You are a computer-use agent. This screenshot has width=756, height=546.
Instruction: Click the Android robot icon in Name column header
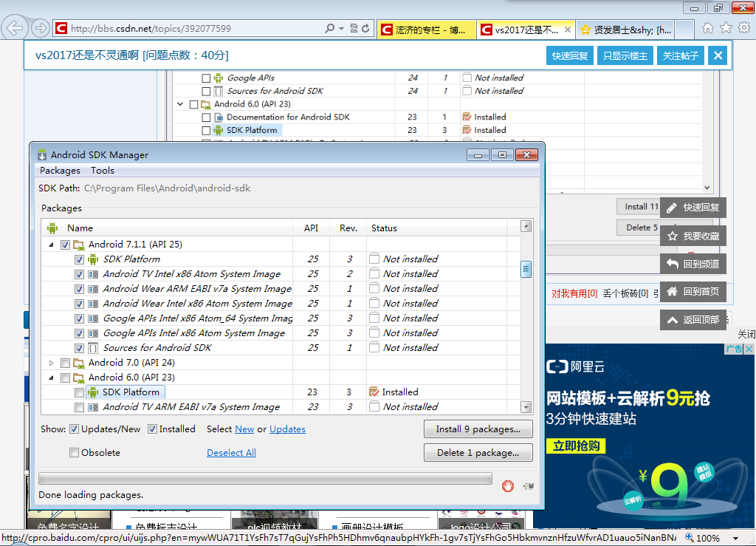coord(52,228)
